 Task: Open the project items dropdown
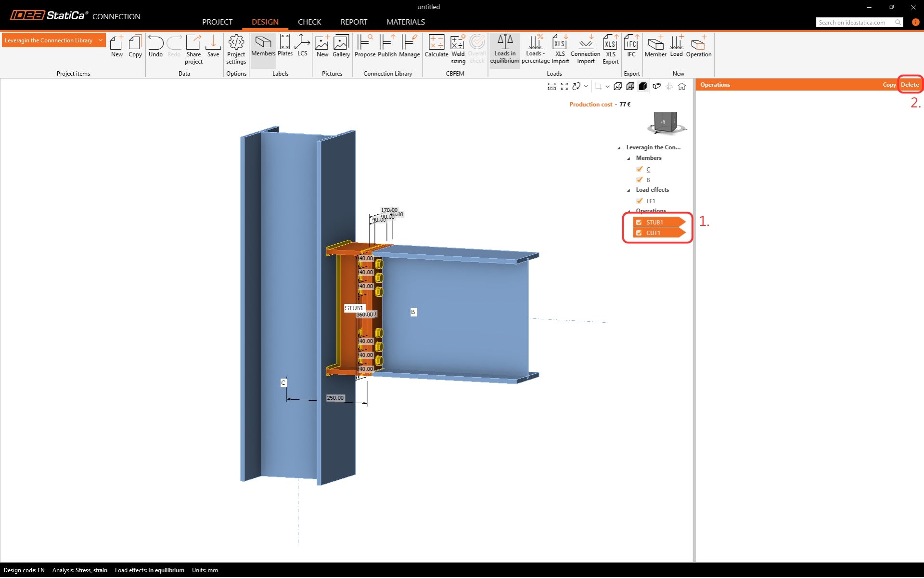(x=100, y=40)
